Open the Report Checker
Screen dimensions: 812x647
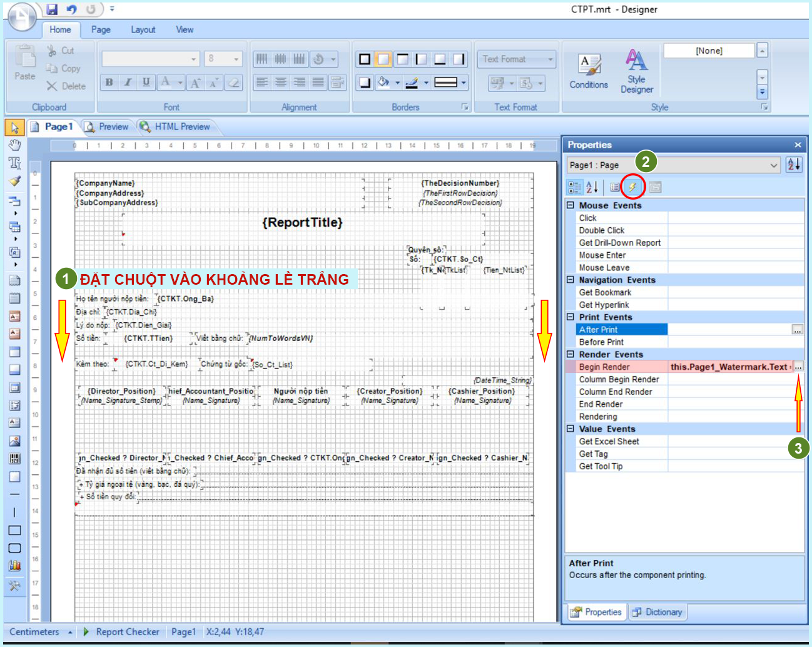click(x=121, y=632)
